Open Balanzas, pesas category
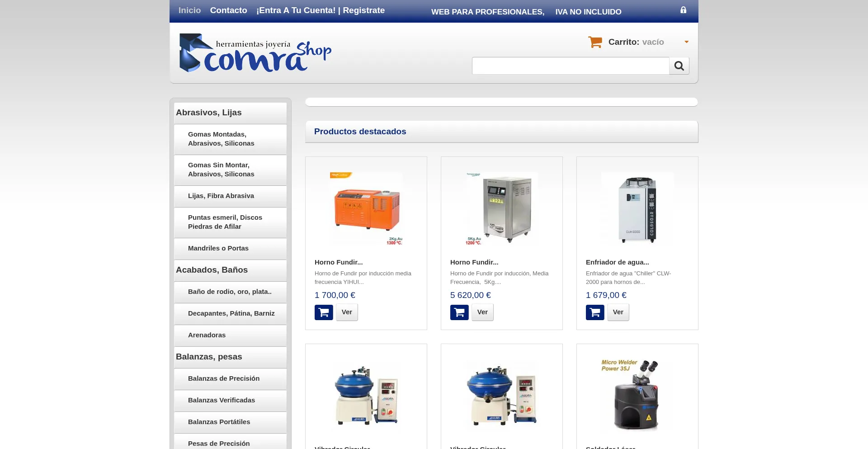The width and height of the screenshot is (868, 449). pos(231,357)
